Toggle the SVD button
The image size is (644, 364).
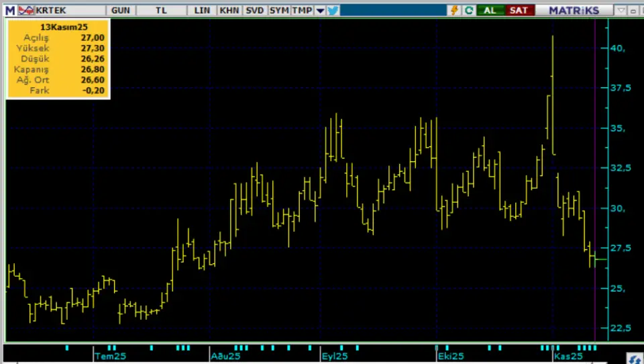pyautogui.click(x=254, y=10)
